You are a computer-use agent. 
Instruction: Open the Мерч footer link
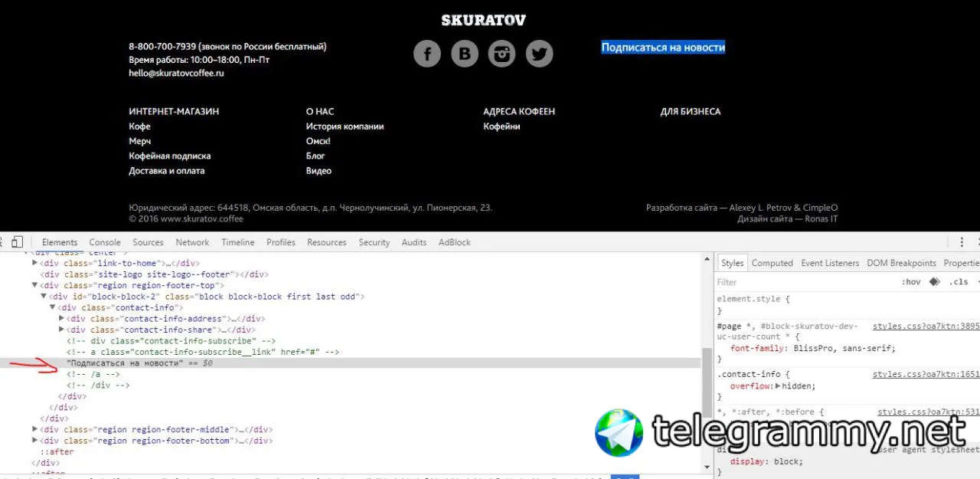140,141
